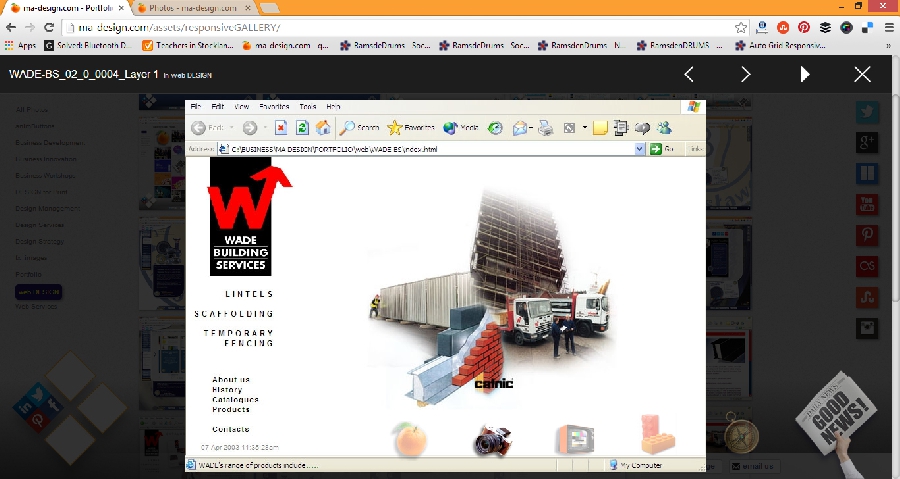
Task: Go back with the browser back arrow
Action: 11,28
